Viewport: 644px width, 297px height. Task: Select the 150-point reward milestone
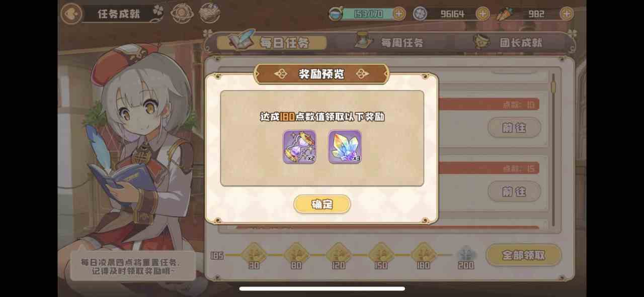click(381, 254)
